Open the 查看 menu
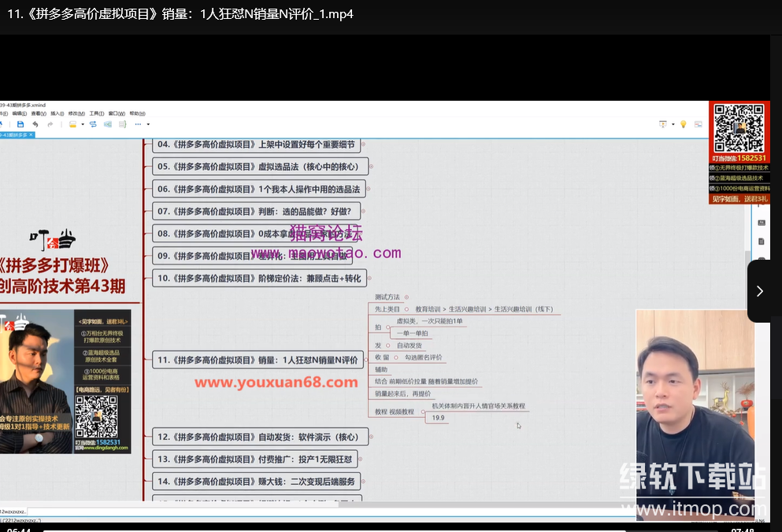 pos(39,113)
